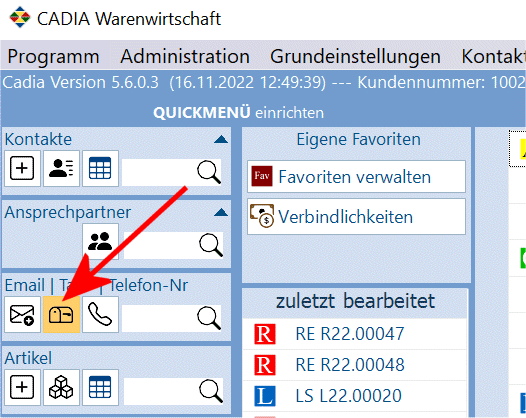This screenshot has height=418, width=526.
Task: Open the Administration menu
Action: click(185, 56)
